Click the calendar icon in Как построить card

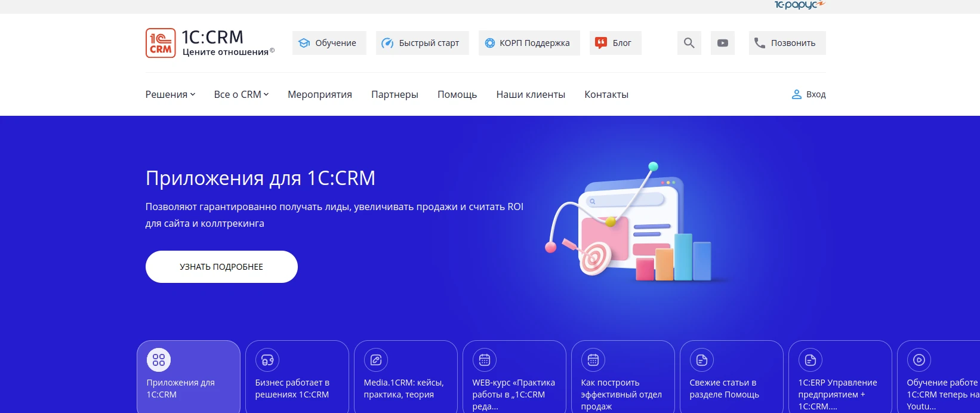coord(593,360)
